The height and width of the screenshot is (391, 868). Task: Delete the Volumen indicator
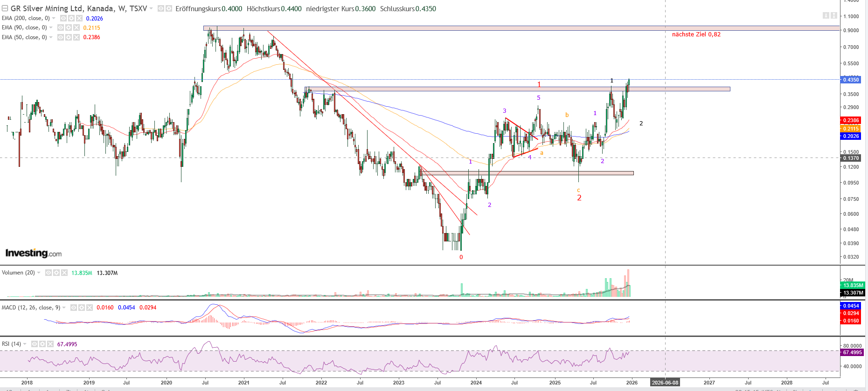pyautogui.click(x=64, y=273)
